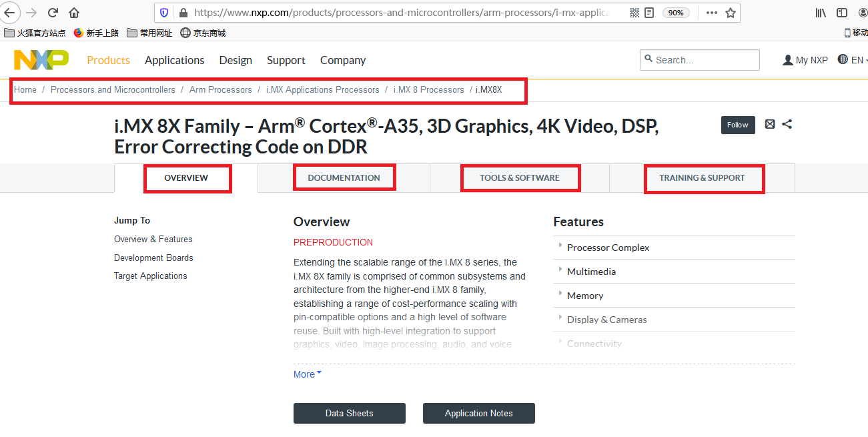Click the Follow button
868x437 pixels.
click(737, 125)
